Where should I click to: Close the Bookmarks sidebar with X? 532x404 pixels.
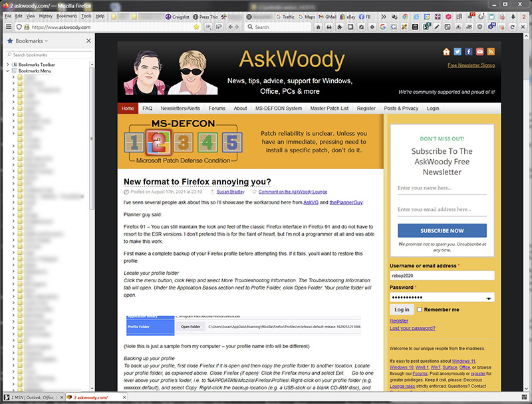click(x=89, y=41)
